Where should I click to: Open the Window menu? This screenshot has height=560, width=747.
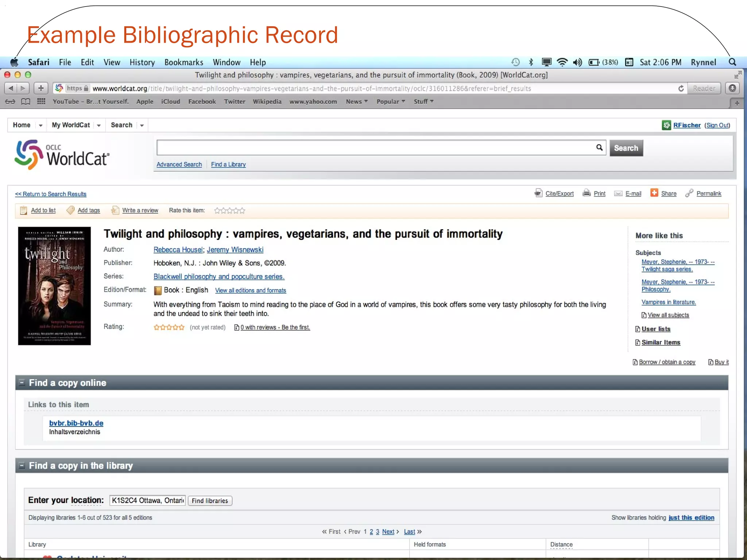pos(227,62)
